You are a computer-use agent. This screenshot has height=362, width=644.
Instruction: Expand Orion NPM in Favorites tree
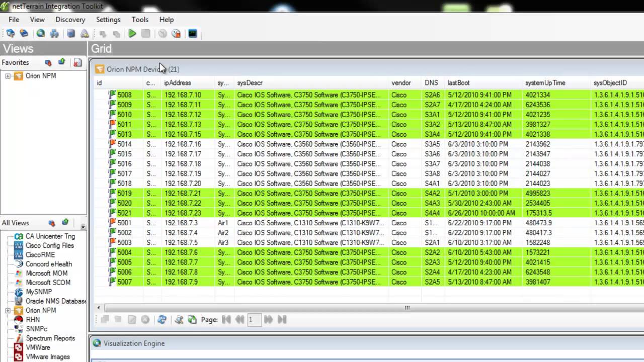point(8,76)
